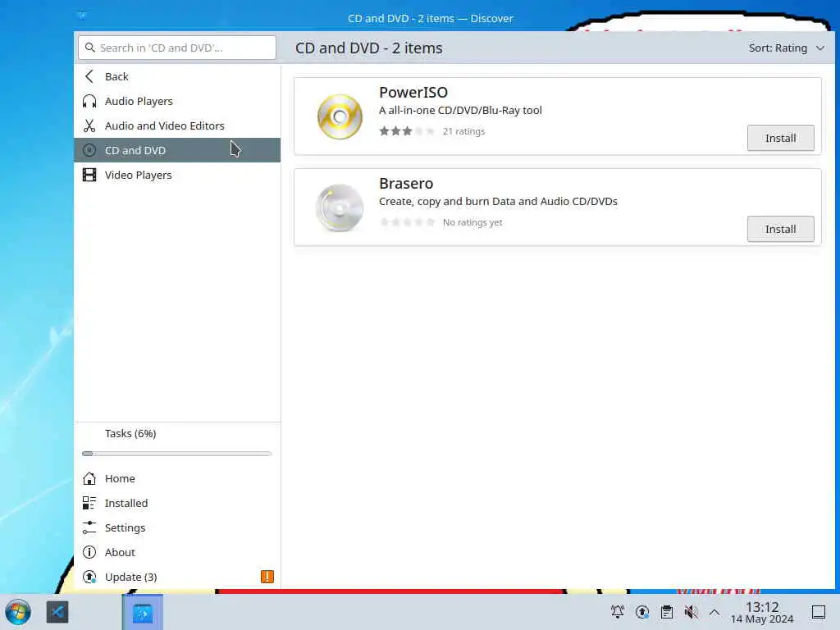Click the show desktop icon on taskbar
840x630 pixels.
point(819,612)
